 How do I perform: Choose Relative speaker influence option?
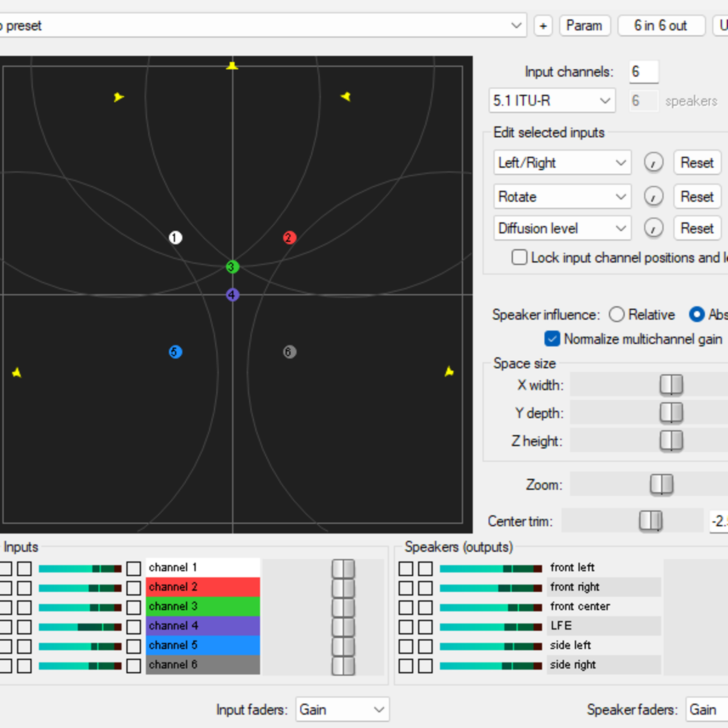[x=616, y=314]
